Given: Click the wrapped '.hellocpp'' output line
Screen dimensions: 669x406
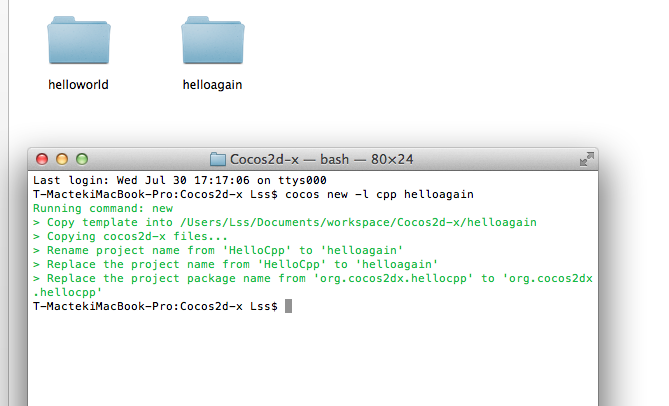Looking at the screenshot, I should [67, 293].
